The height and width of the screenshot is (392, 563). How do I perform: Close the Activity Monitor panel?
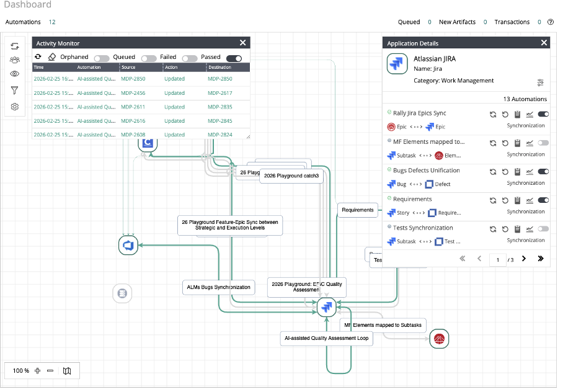coord(243,43)
